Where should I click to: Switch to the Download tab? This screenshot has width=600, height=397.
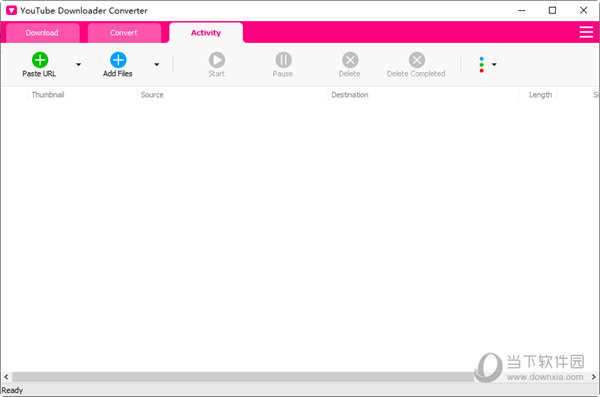pos(42,33)
